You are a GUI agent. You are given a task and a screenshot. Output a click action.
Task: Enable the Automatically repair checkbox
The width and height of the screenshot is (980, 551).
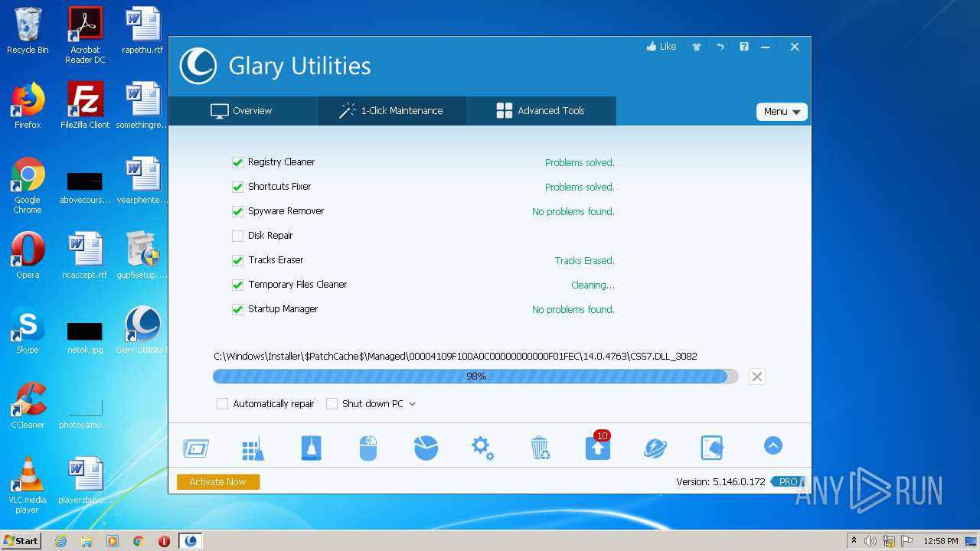(x=222, y=403)
